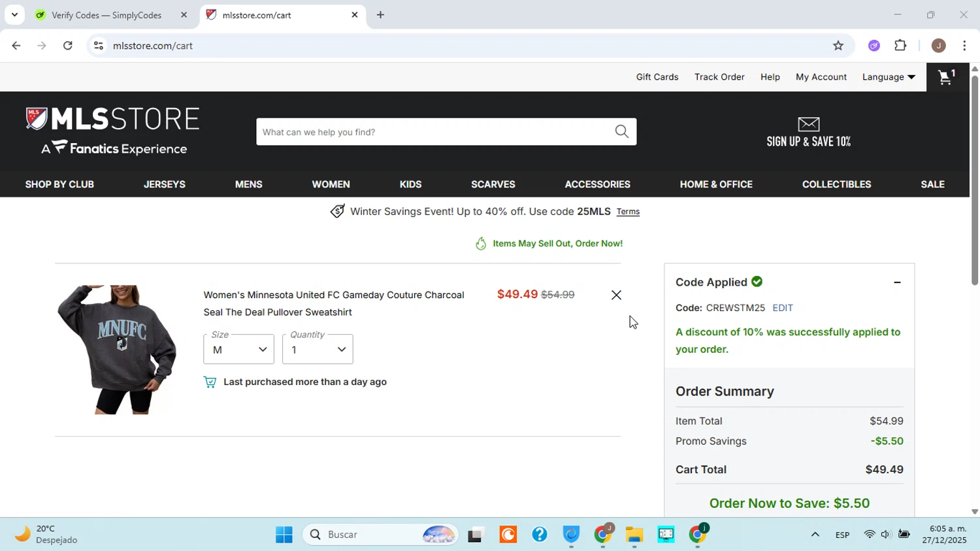Go to My Account
The height and width of the screenshot is (551, 980).
(821, 77)
